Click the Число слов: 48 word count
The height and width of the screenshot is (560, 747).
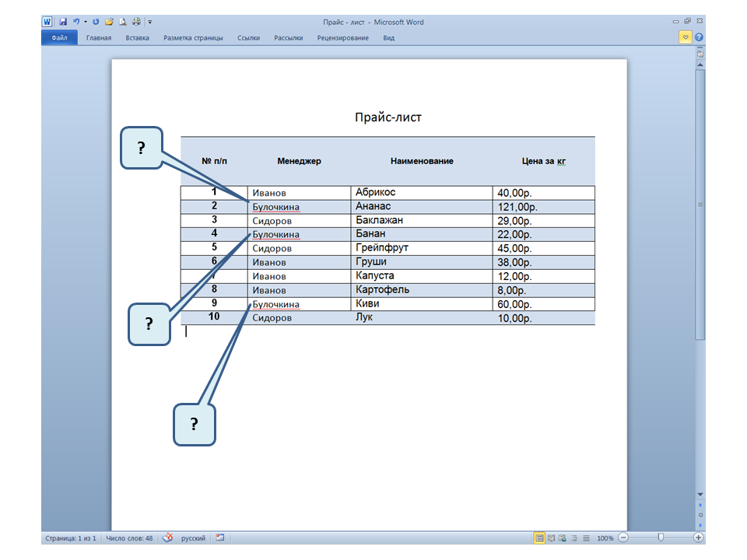129,537
